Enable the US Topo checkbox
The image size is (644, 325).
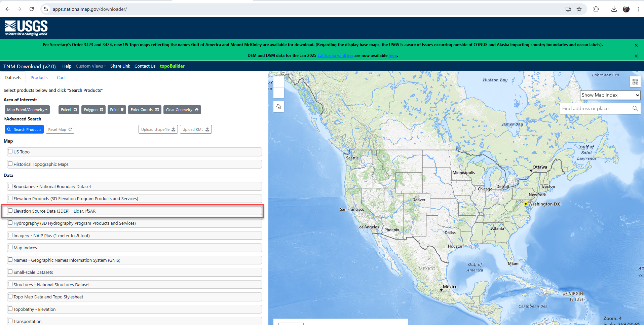click(10, 151)
